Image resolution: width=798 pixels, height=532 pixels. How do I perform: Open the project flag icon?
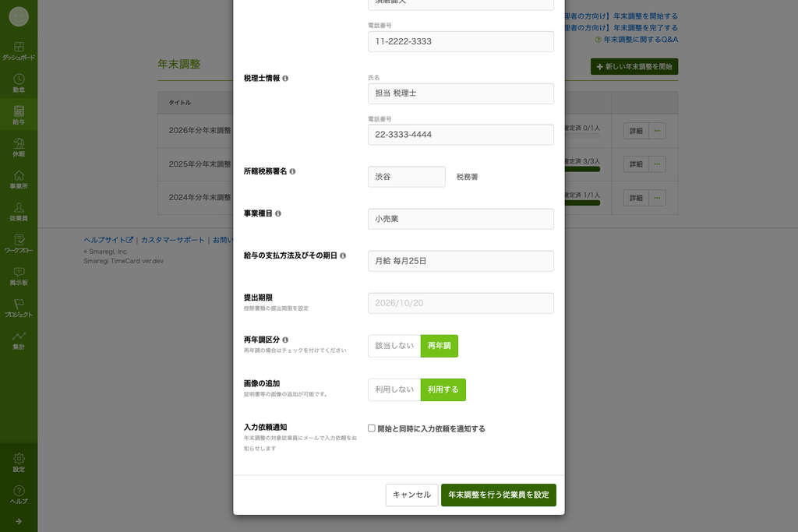[x=19, y=308]
